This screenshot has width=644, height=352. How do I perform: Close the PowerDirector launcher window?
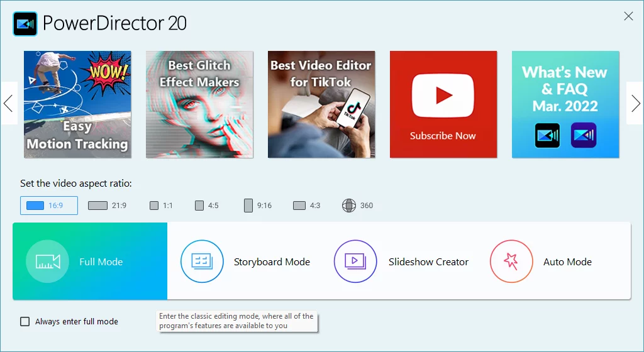[628, 16]
